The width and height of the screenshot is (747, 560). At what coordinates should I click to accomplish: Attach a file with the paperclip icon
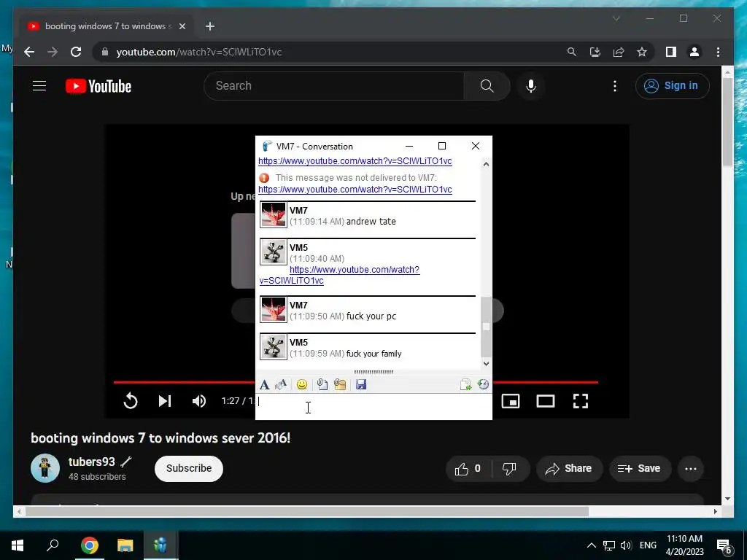[322, 385]
